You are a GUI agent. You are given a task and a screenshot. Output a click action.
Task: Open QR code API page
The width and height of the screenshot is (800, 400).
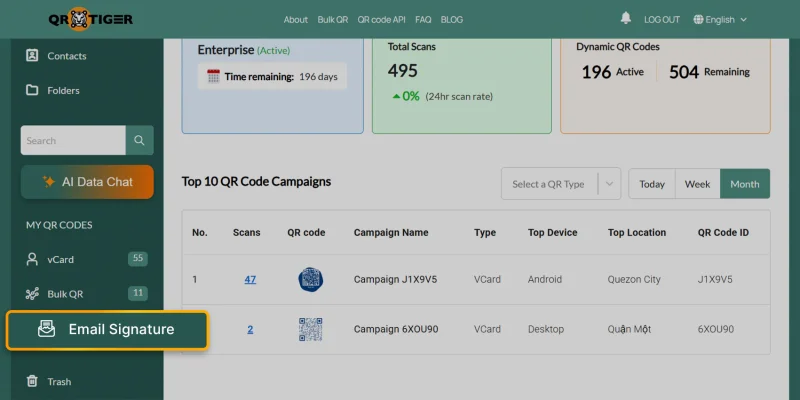381,19
